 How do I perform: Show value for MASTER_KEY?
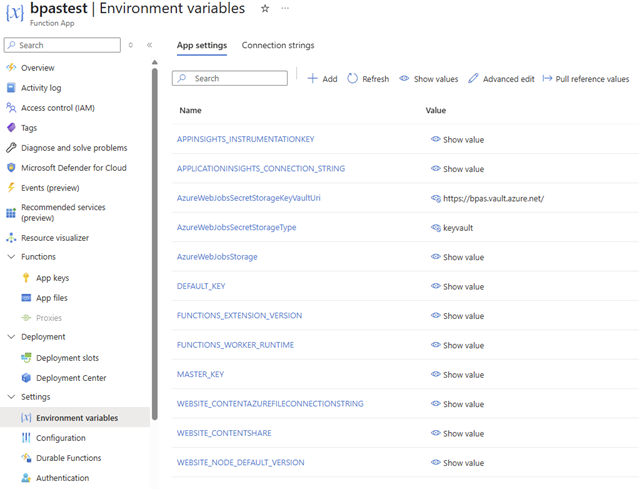point(457,374)
